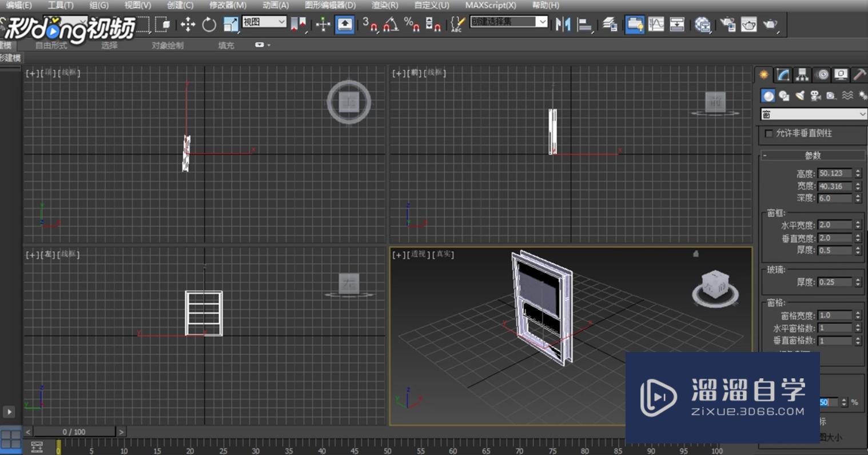868x455 pixels.
Task: Open the 创建选择集 named selection dropdown
Action: [509, 22]
